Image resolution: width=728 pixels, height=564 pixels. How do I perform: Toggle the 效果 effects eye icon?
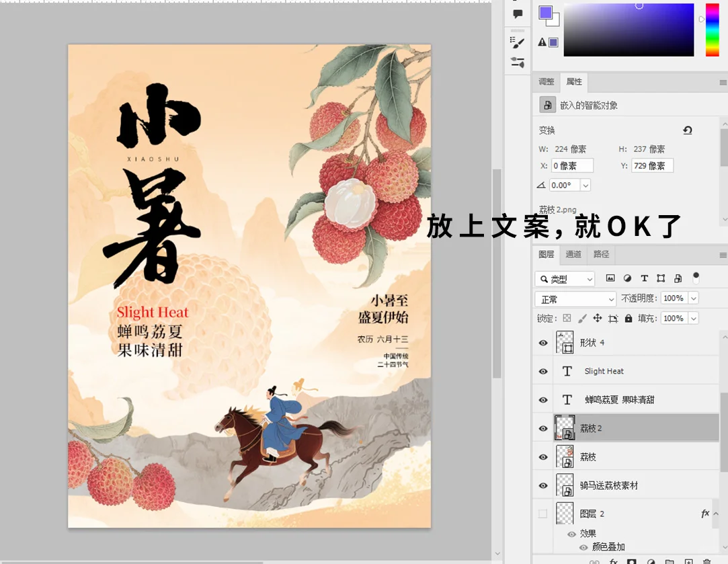[571, 534]
